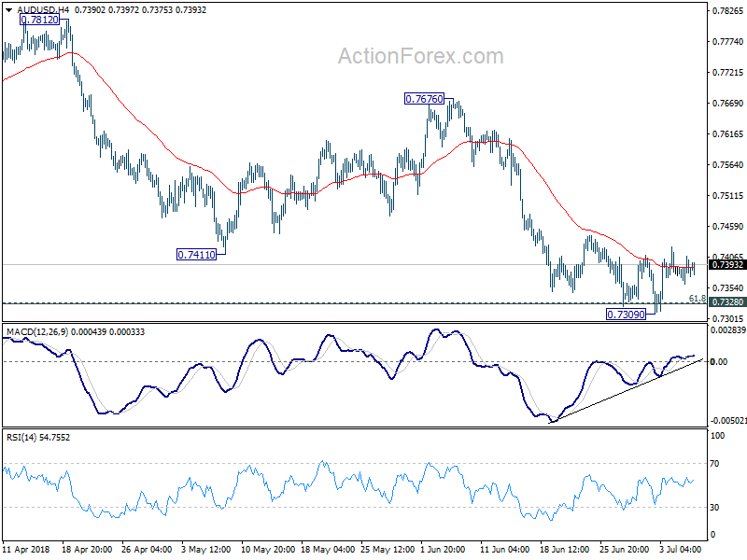This screenshot has width=747, height=560.
Task: Click the 0.75640 price scale value
Action: (727, 165)
